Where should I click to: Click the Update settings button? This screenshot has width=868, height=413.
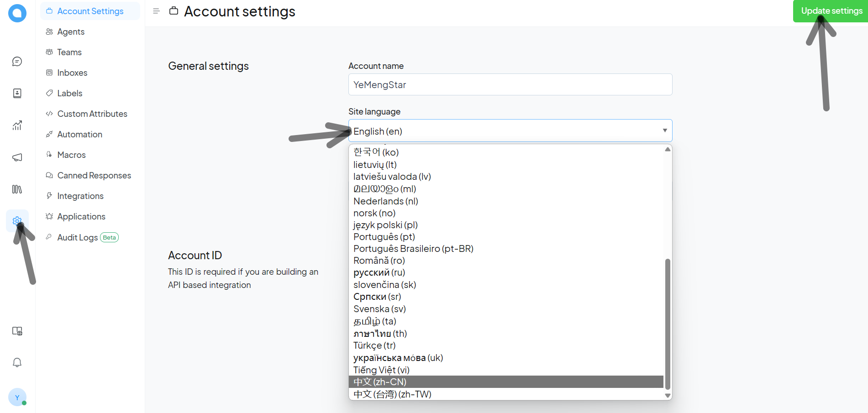[x=831, y=11]
